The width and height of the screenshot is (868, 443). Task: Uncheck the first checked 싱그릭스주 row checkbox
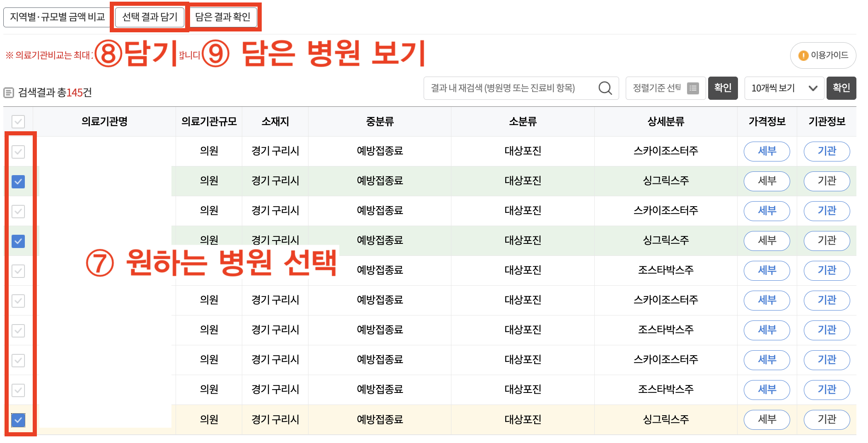(18, 181)
